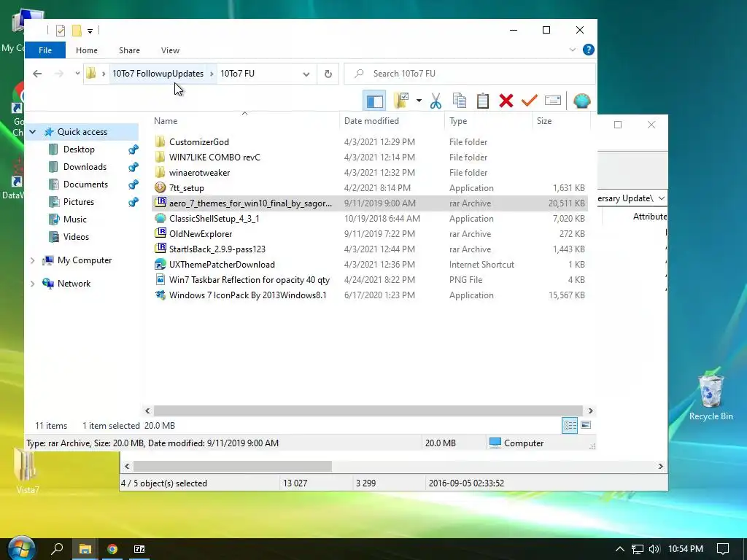The height and width of the screenshot is (560, 747).
Task: Switch to large thumbnails view in the status bar
Action: click(586, 425)
